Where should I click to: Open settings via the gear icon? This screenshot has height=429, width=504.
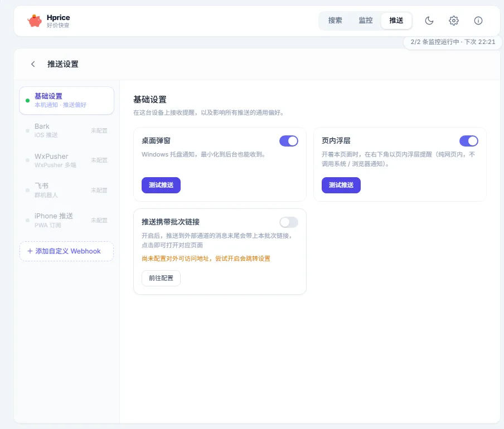[x=453, y=21]
